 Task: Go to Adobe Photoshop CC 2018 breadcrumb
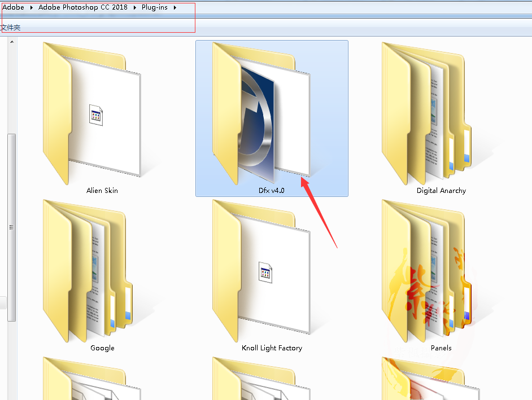point(83,7)
